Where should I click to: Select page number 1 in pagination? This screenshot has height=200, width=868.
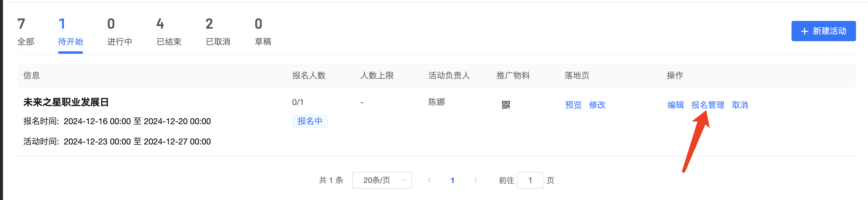452,180
